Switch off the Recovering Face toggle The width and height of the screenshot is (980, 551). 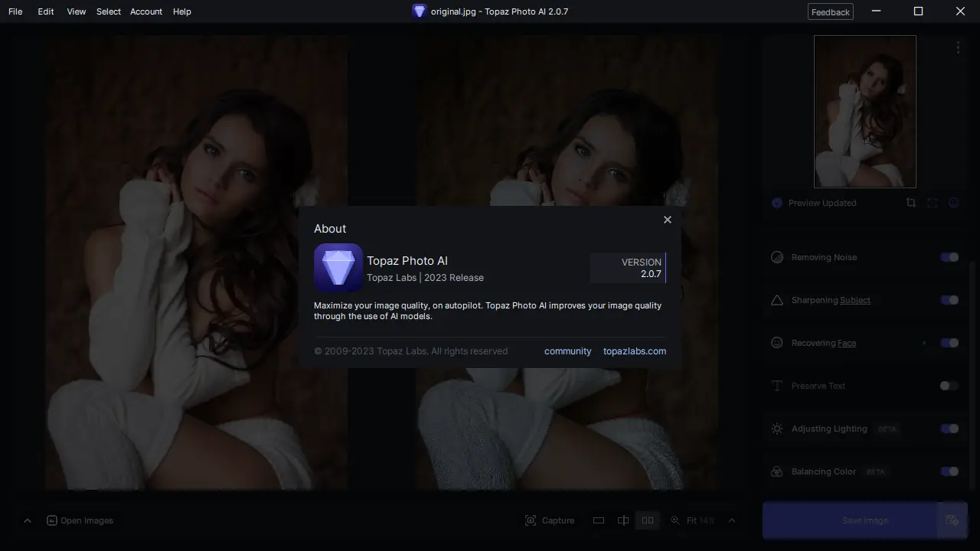[949, 343]
